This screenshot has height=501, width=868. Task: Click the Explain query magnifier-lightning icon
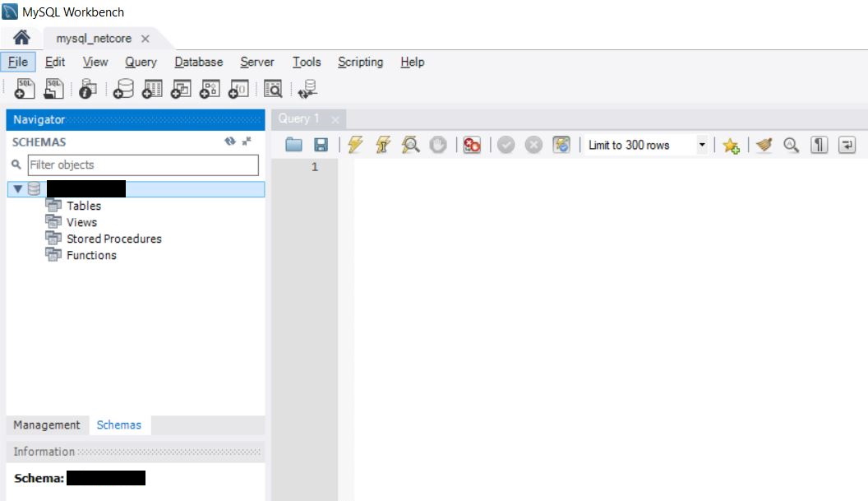pos(410,145)
